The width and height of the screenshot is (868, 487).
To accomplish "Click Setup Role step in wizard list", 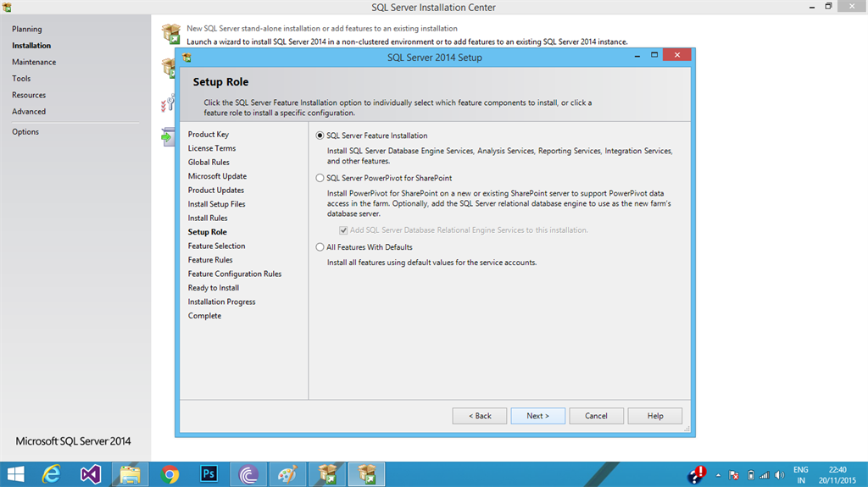I will (x=207, y=232).
